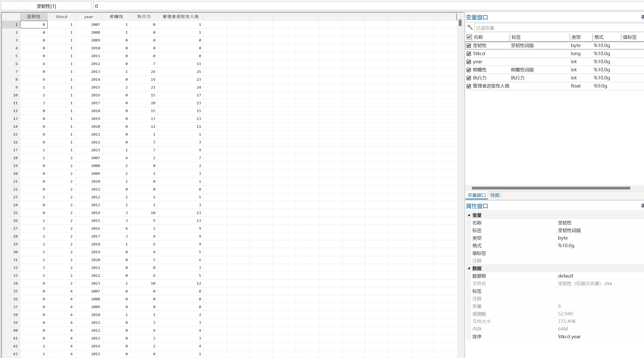Uncheck the Stkcd variable checkbox
The width and height of the screenshot is (644, 358).
469,54
